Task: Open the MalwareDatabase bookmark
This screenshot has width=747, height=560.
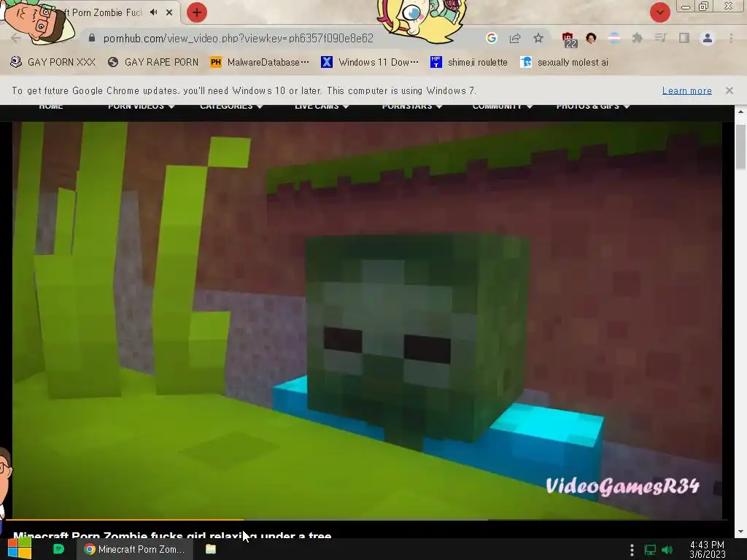Action: (x=260, y=62)
